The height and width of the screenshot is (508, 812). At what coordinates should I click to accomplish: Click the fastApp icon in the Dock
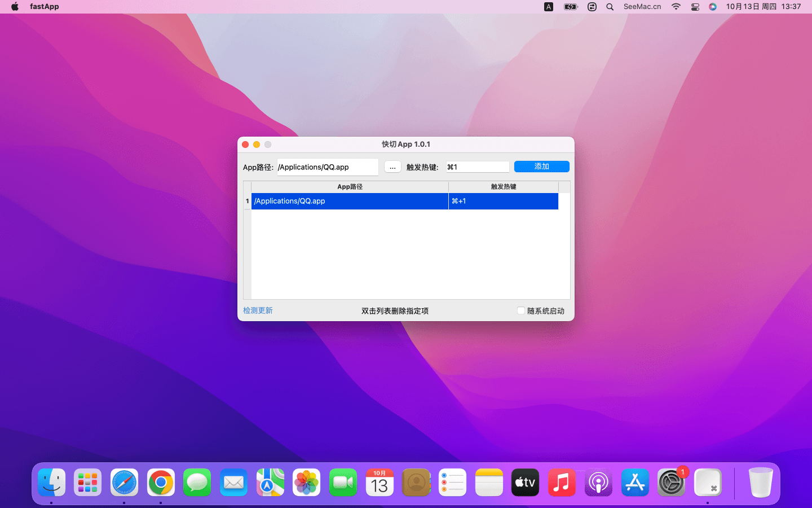(x=708, y=483)
